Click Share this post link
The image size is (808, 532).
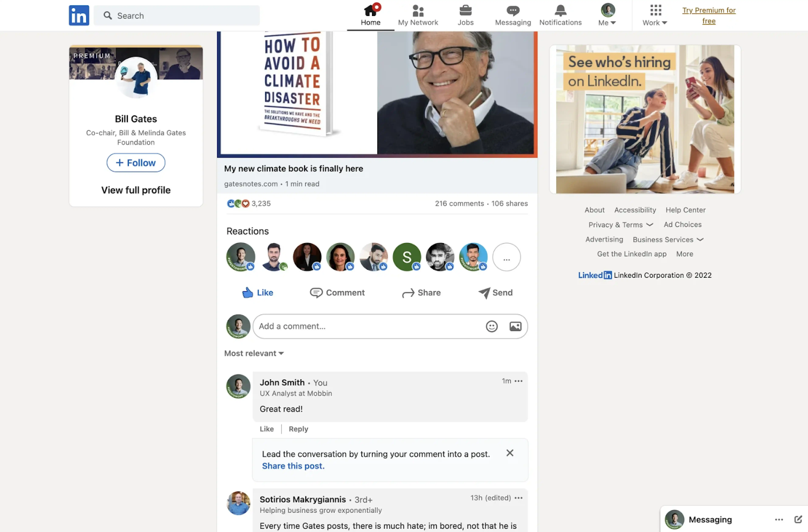[x=293, y=466]
